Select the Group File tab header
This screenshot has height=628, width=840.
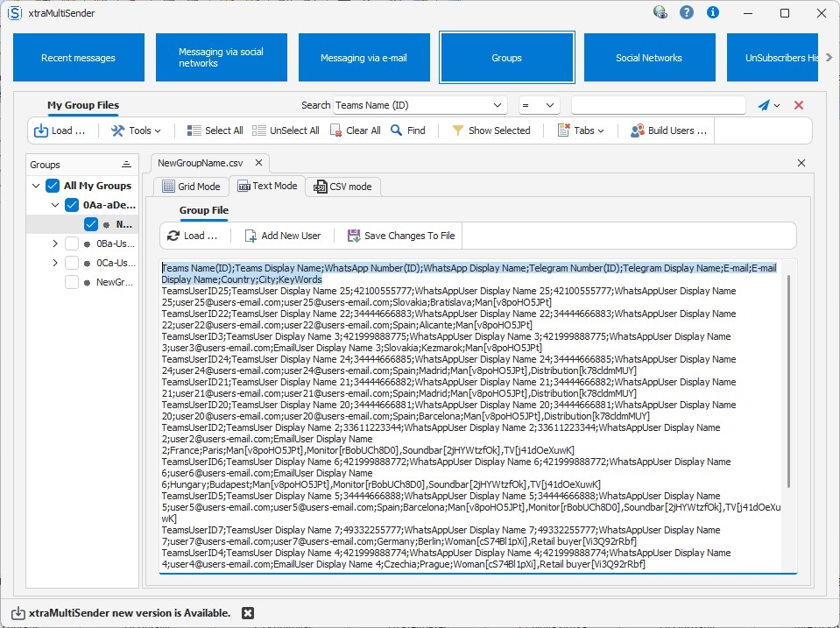(x=204, y=210)
